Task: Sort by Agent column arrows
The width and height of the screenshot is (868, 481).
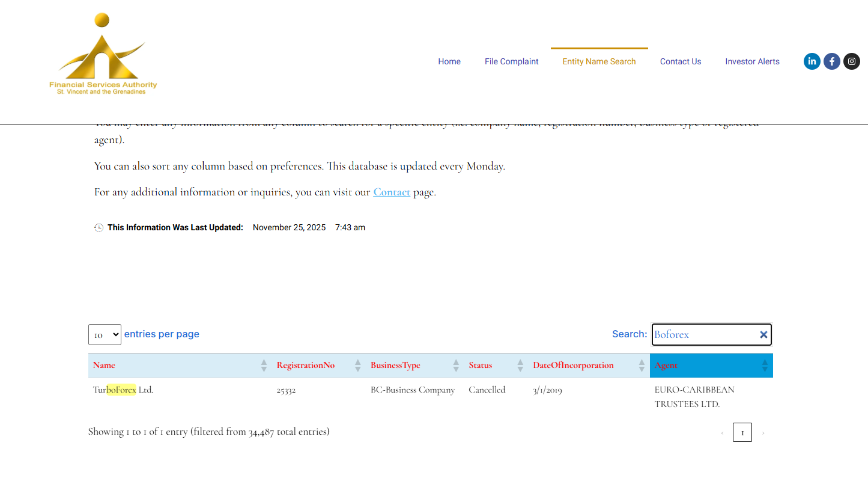Action: (x=765, y=366)
